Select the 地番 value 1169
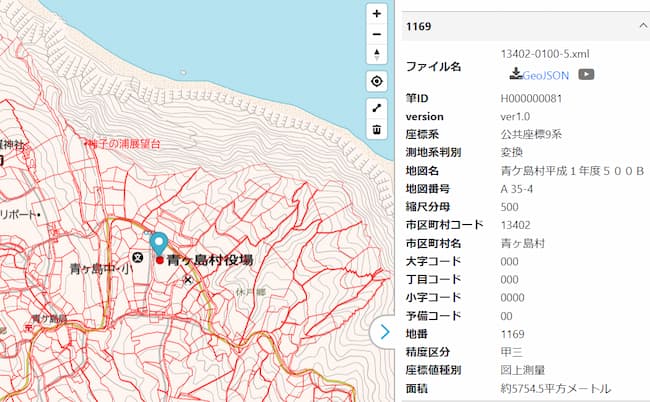 coord(512,334)
